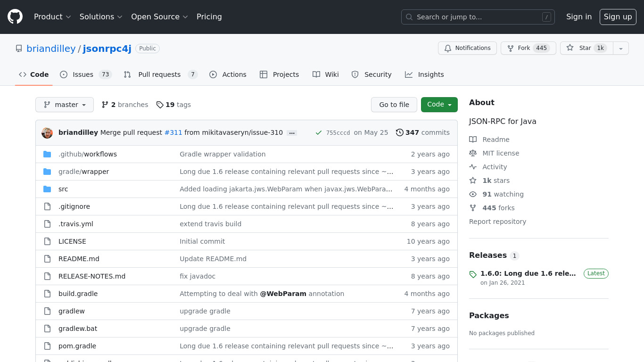This screenshot has height=362, width=644.
Task: Open the briandilley owner link
Action: coord(51,49)
